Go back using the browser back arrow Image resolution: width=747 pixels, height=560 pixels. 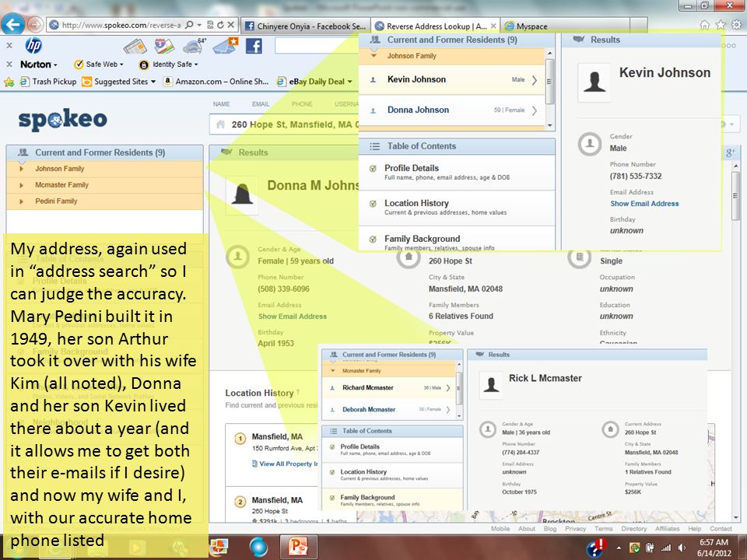pos(13,24)
